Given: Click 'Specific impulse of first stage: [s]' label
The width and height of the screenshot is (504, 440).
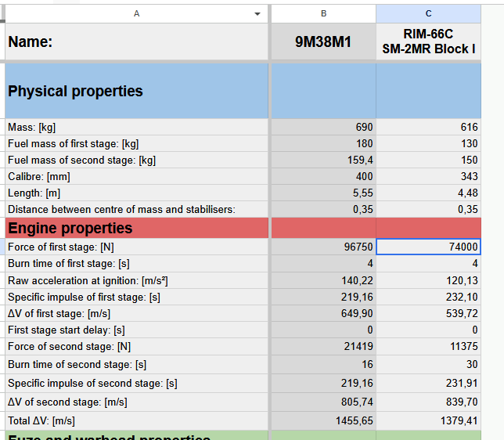Looking at the screenshot, I should coord(84,297).
